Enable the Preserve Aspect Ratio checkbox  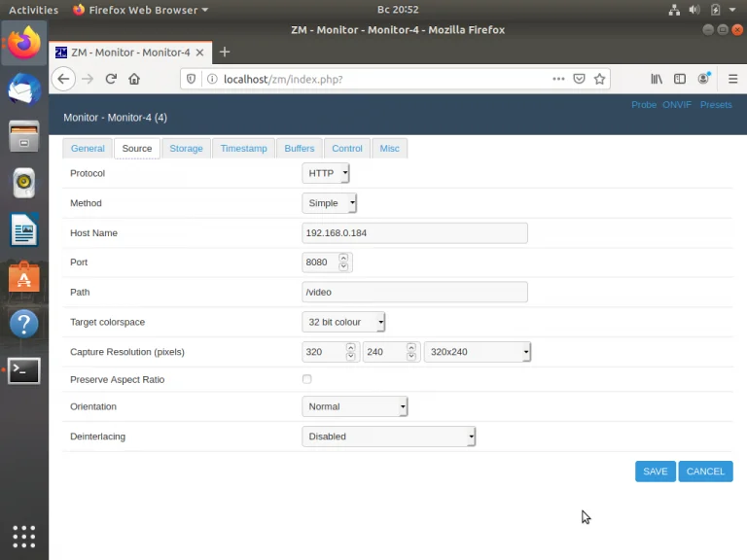pyautogui.click(x=306, y=379)
